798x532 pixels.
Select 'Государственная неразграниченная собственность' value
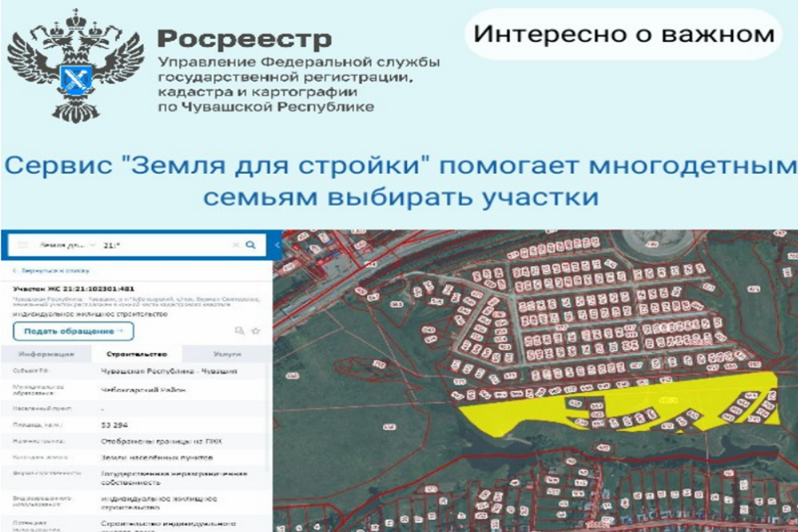174,478
